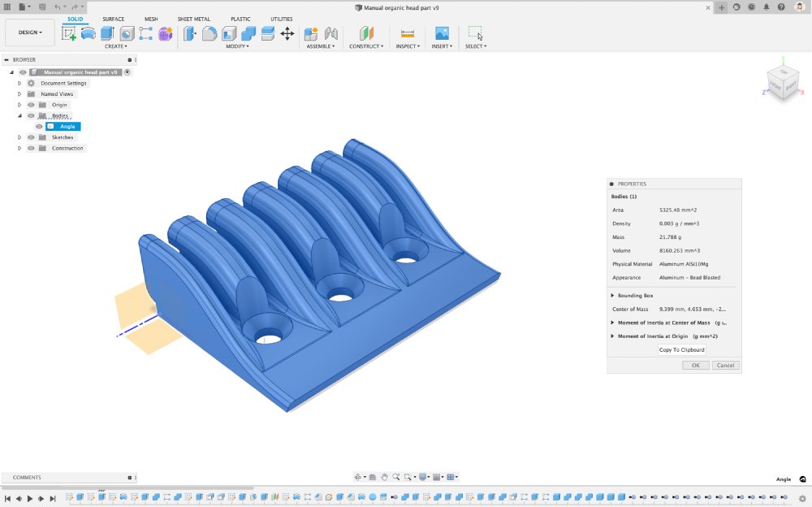Toggle visibility of root component
This screenshot has height=507, width=812.
click(23, 72)
